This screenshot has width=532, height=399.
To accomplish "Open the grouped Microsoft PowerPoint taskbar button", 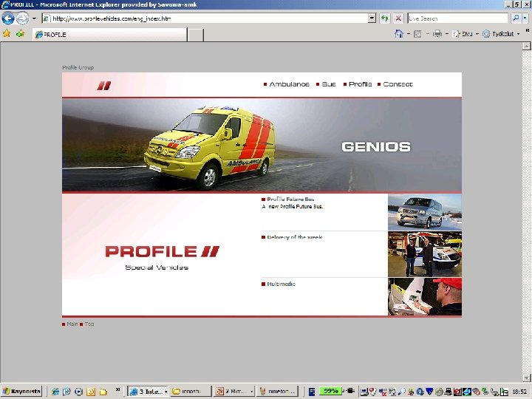I will tap(233, 391).
